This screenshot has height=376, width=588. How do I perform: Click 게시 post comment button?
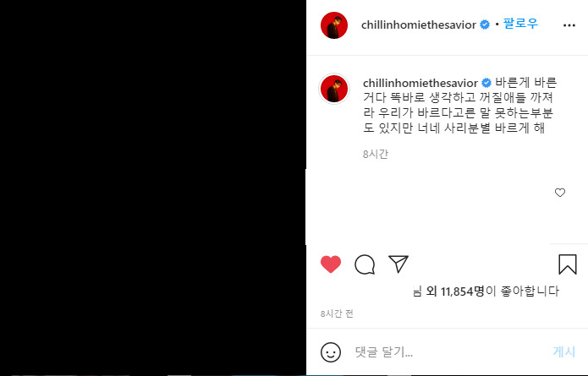click(564, 351)
